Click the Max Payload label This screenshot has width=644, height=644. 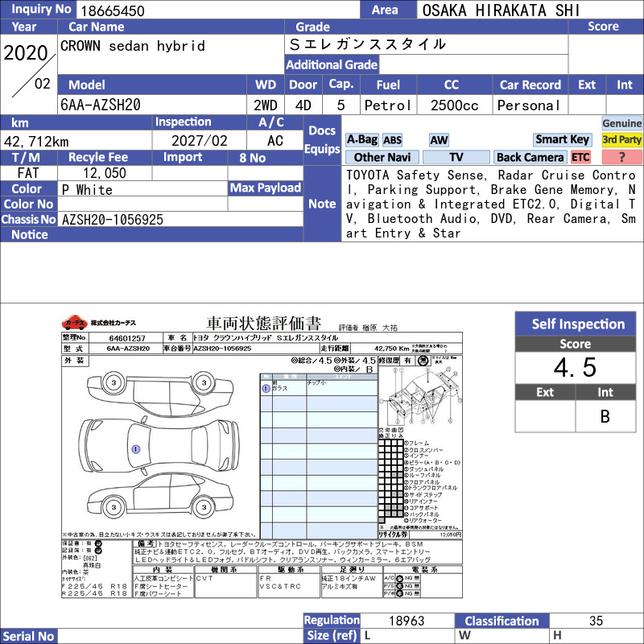[x=266, y=188]
